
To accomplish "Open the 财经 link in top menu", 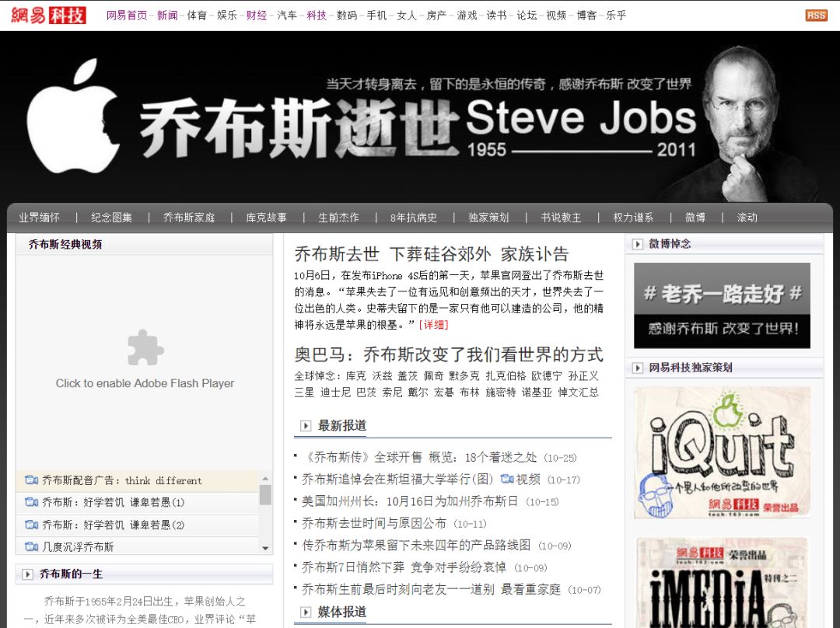I will point(257,15).
